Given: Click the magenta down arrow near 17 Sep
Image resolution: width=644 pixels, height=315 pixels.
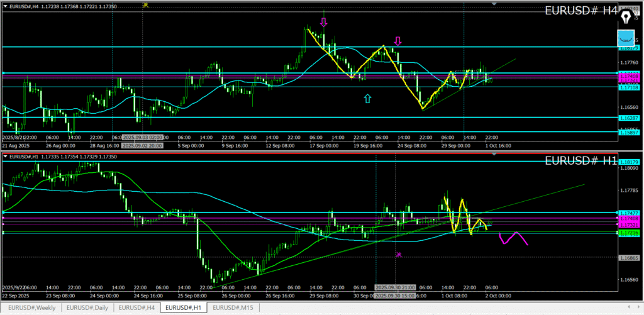Looking at the screenshot, I should click(323, 23).
